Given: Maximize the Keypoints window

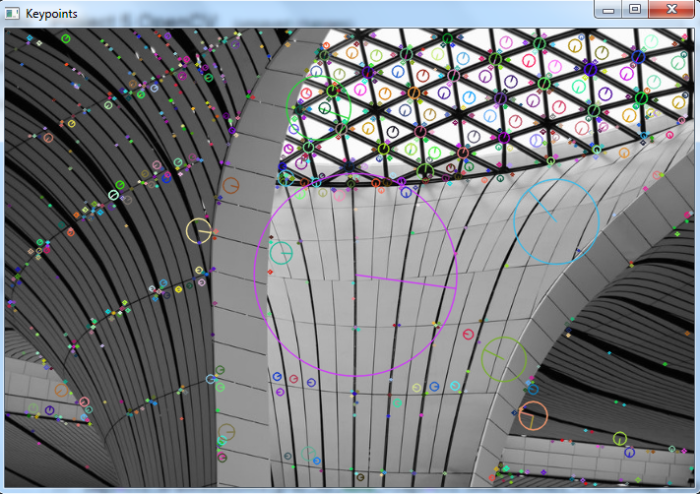Looking at the screenshot, I should [634, 9].
